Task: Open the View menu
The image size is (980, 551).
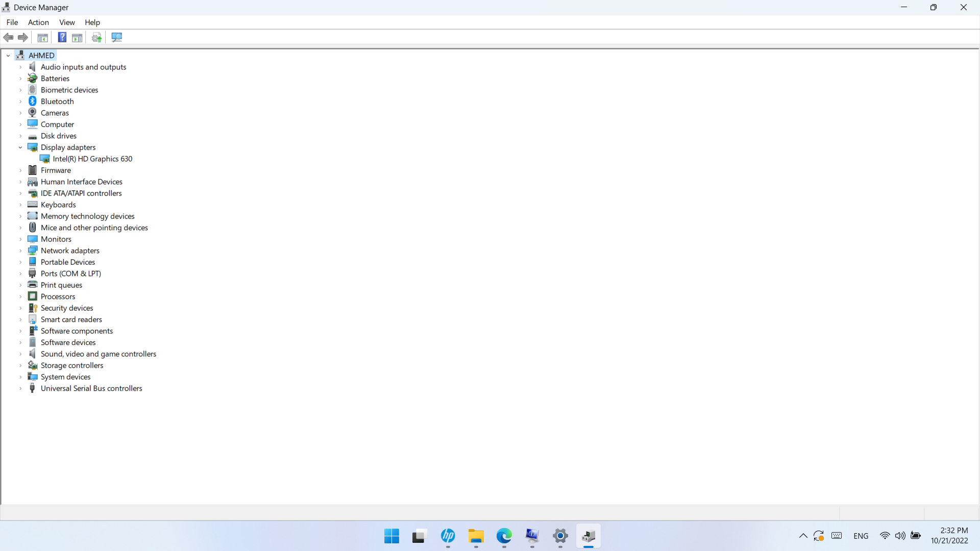Action: [67, 22]
